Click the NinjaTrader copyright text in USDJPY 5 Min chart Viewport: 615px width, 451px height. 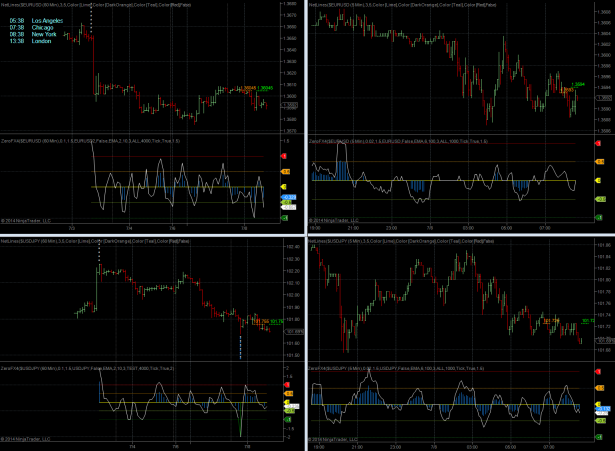click(x=333, y=439)
